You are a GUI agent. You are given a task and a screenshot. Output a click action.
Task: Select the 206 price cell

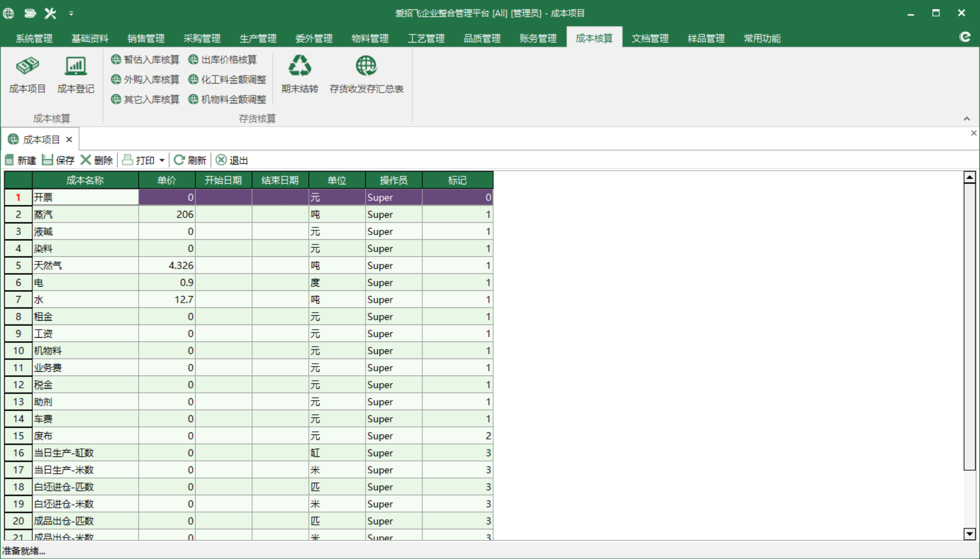click(x=167, y=214)
